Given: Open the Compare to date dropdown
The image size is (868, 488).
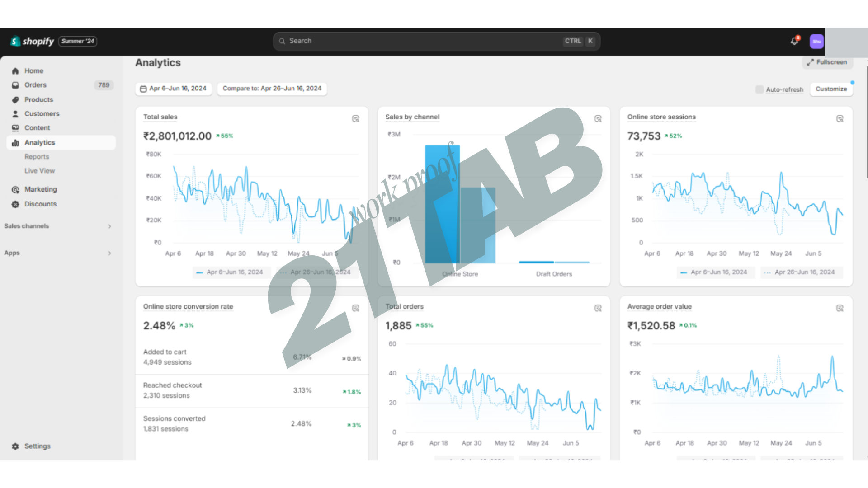Looking at the screenshot, I should point(272,89).
